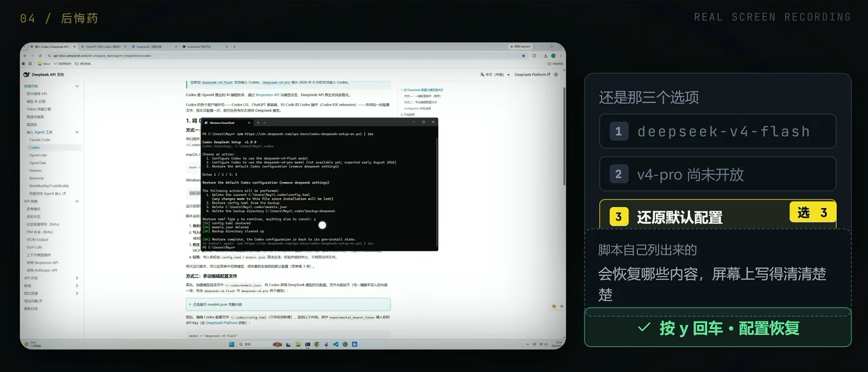Close the DeepSeek 开放平台 browser tab
Image resolution: width=868 pixels, height=372 pixels.
click(227, 47)
